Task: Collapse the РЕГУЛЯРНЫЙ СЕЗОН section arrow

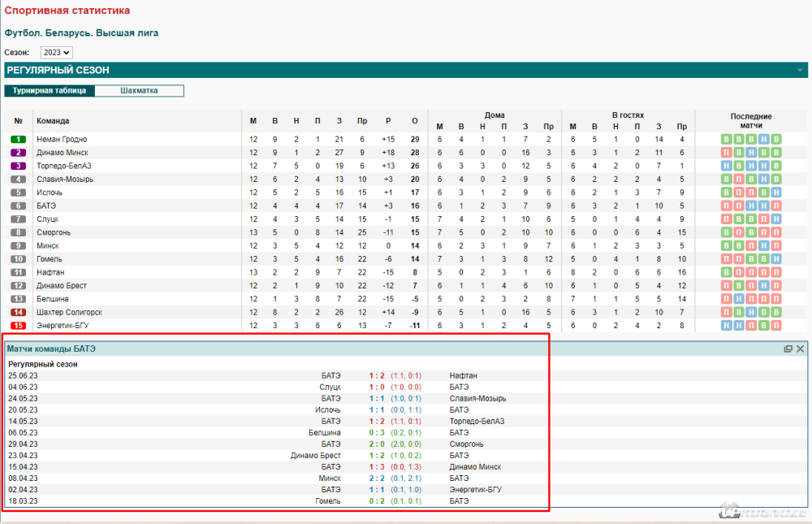Action: [800, 71]
